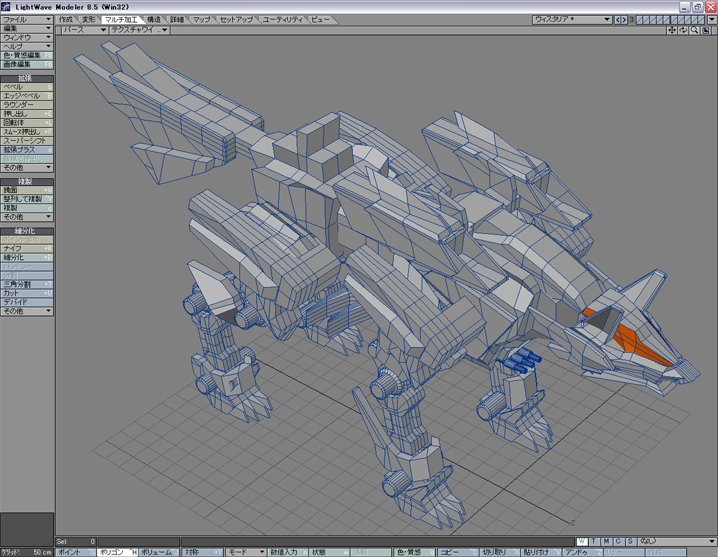Open the (なし) map dropdown

(677, 541)
